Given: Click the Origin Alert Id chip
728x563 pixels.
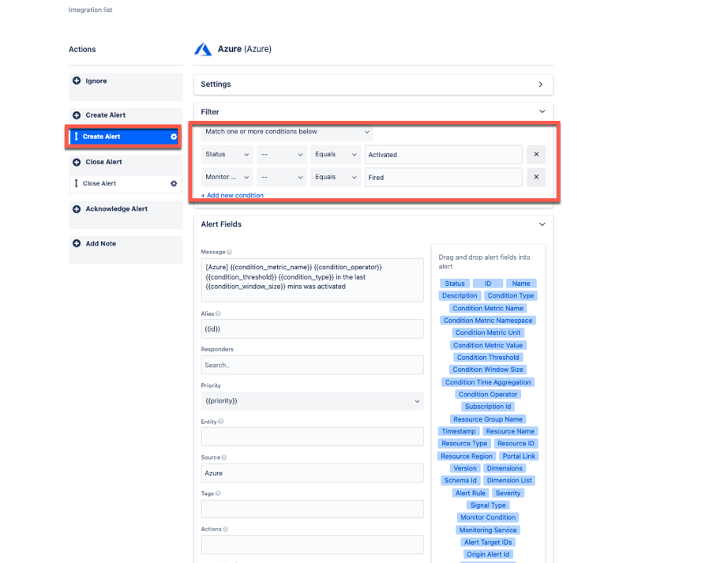Looking at the screenshot, I should pyautogui.click(x=488, y=554).
